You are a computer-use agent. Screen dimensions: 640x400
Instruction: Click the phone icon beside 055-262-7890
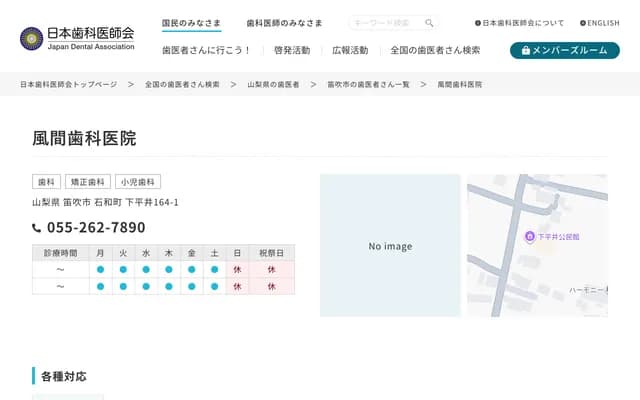click(37, 228)
